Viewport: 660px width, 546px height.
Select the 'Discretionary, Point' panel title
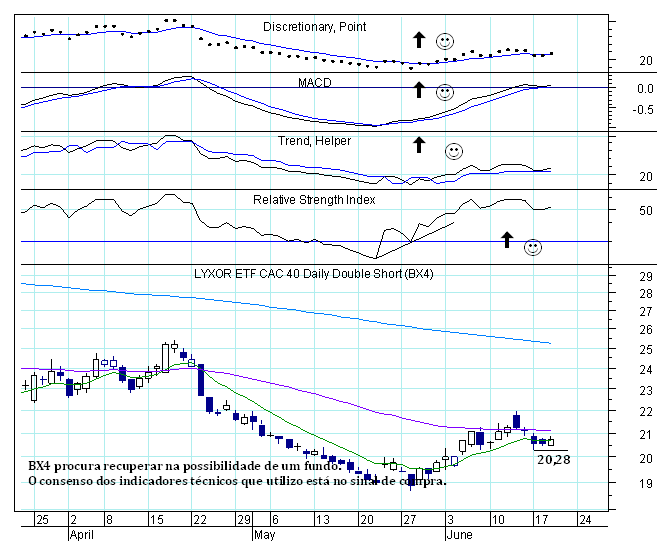(314, 27)
